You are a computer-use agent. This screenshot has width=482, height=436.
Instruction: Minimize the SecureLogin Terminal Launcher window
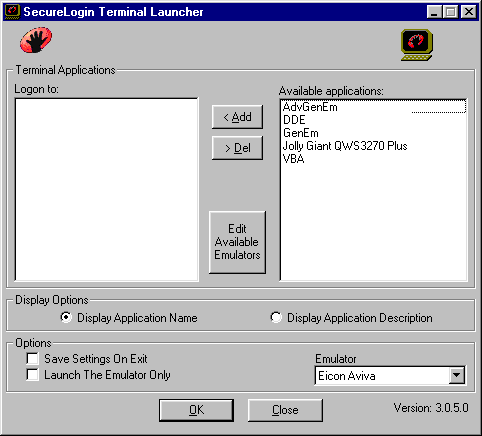pos(434,12)
